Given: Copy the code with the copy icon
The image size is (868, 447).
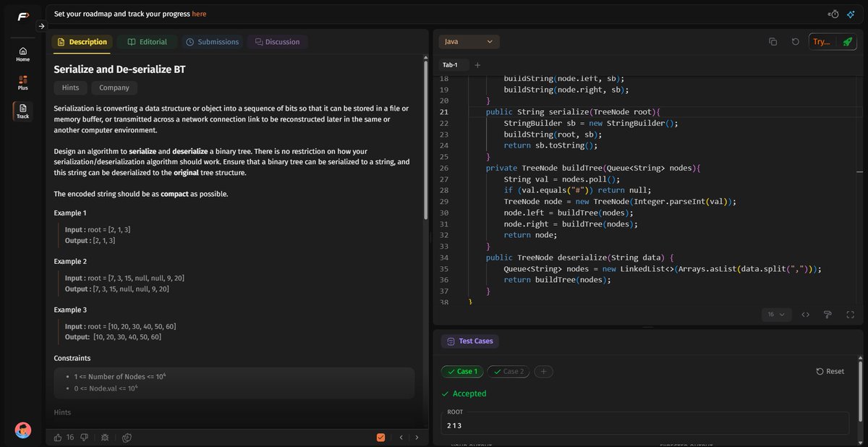Looking at the screenshot, I should (773, 42).
